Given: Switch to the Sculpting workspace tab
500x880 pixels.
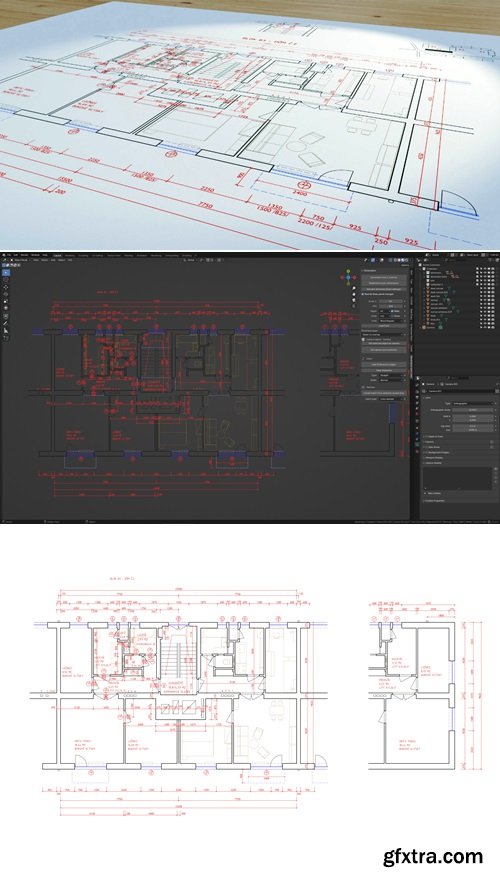Looking at the screenshot, I should coord(82,255).
